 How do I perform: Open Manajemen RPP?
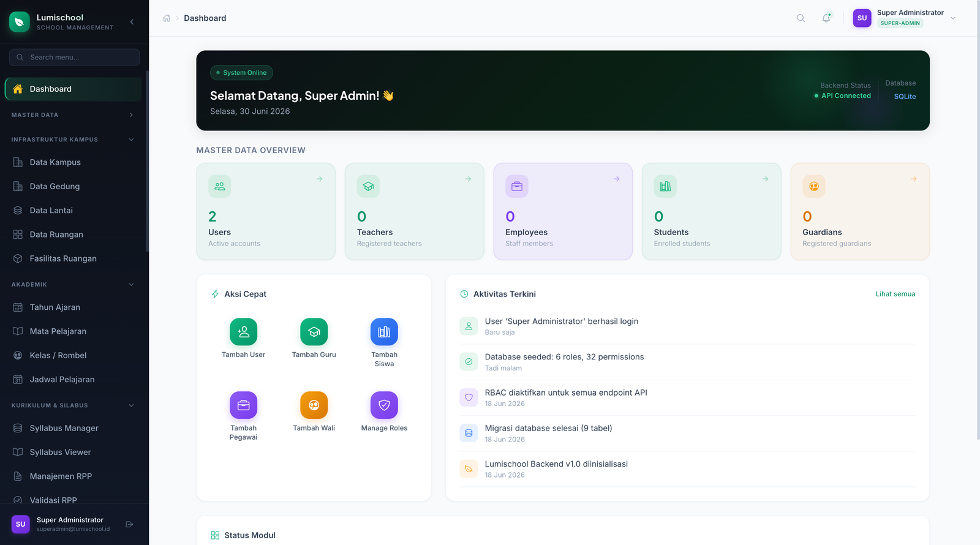[73, 476]
